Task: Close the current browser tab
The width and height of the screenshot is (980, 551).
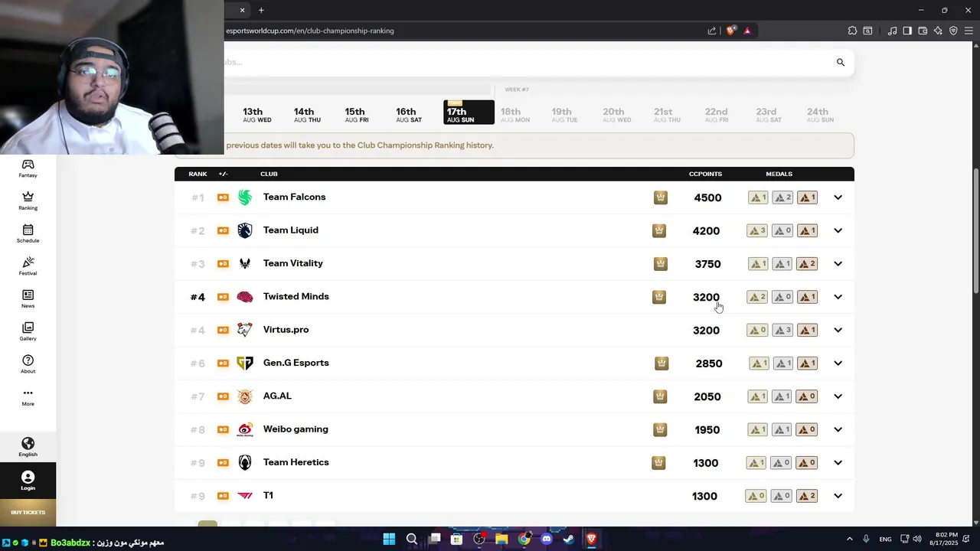Action: (x=242, y=10)
